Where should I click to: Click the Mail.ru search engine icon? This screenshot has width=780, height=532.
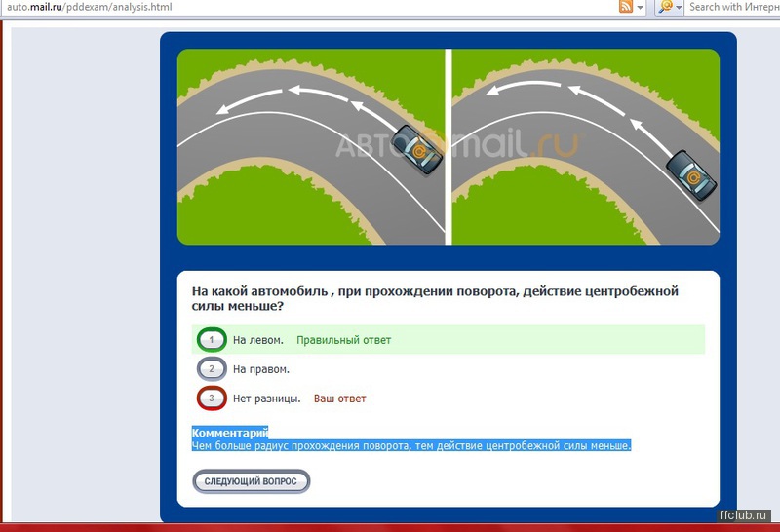coord(665,7)
